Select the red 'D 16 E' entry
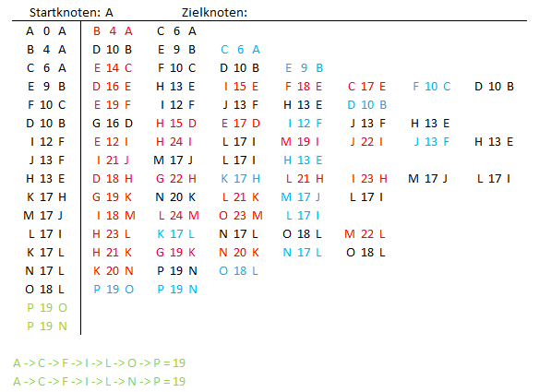The width and height of the screenshot is (539, 392). [x=112, y=87]
